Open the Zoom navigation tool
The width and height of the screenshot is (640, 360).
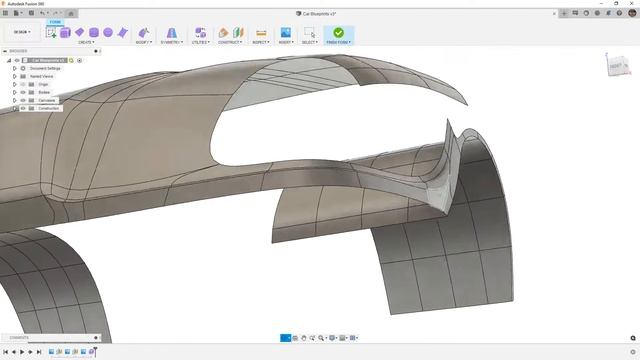click(322, 338)
